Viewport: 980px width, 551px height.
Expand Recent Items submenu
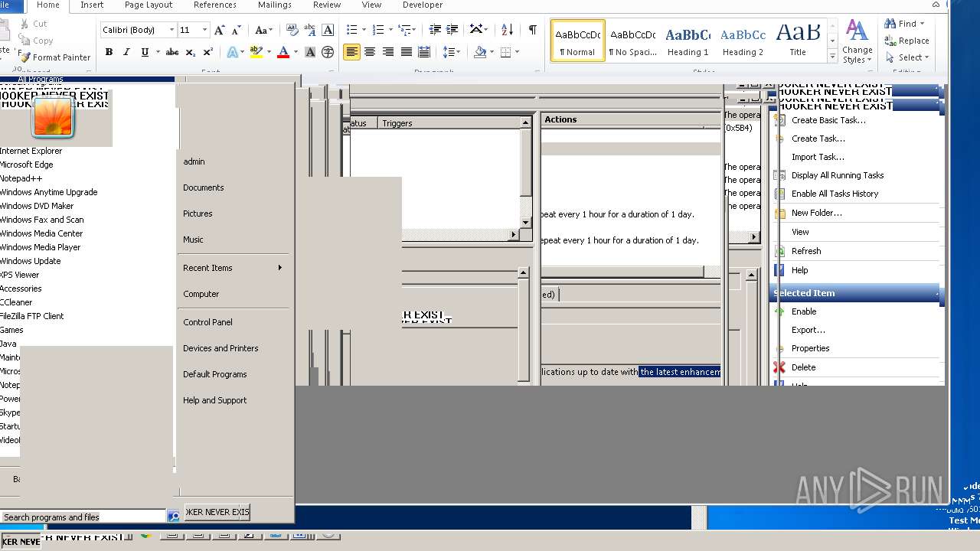pyautogui.click(x=233, y=268)
